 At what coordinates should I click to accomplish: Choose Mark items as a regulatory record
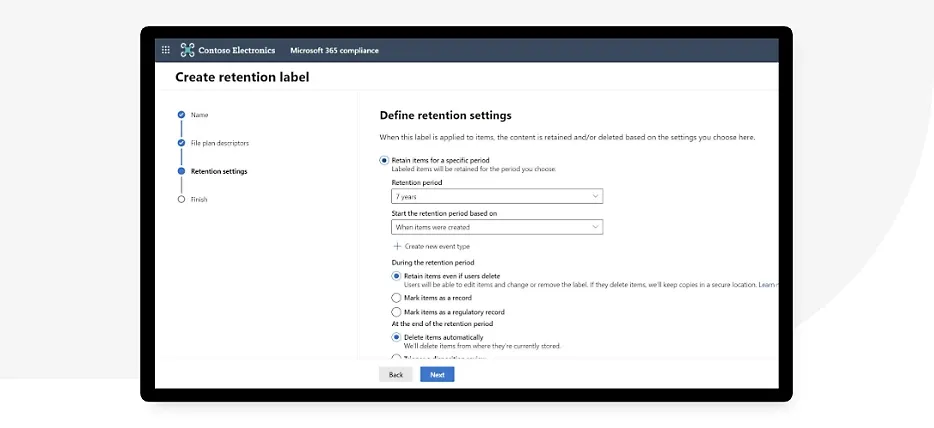(x=396, y=312)
